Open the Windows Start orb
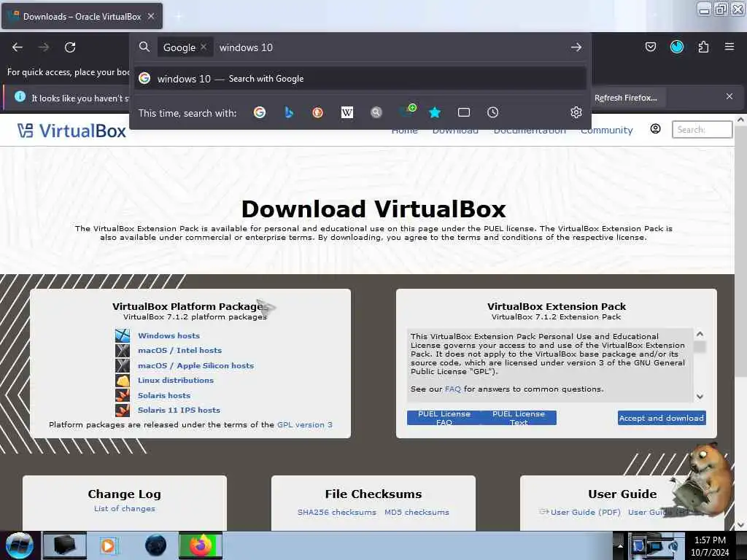Image resolution: width=747 pixels, height=560 pixels. tap(19, 545)
